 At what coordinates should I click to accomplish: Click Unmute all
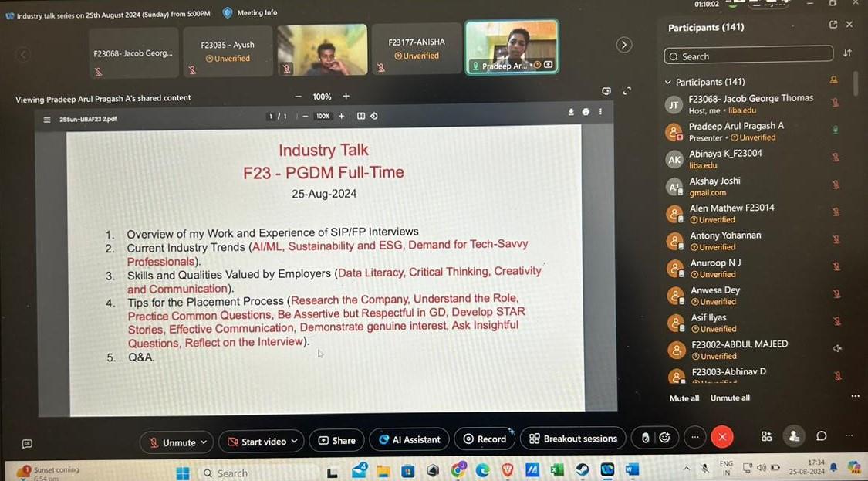pyautogui.click(x=730, y=398)
